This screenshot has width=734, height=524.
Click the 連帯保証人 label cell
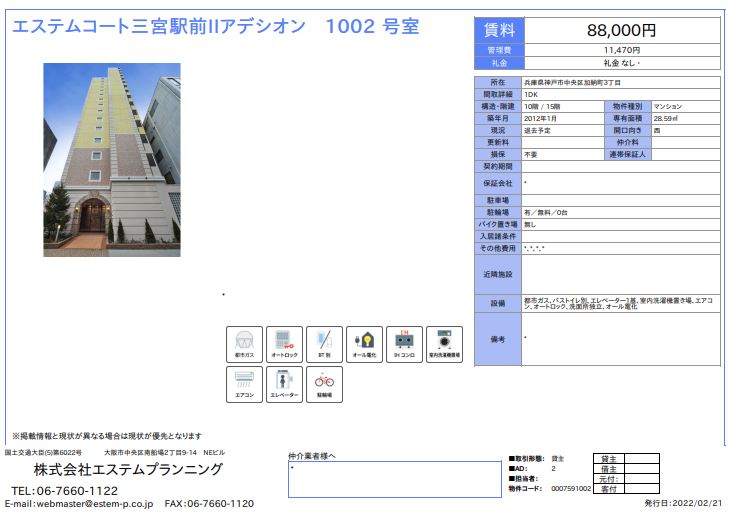coord(628,155)
